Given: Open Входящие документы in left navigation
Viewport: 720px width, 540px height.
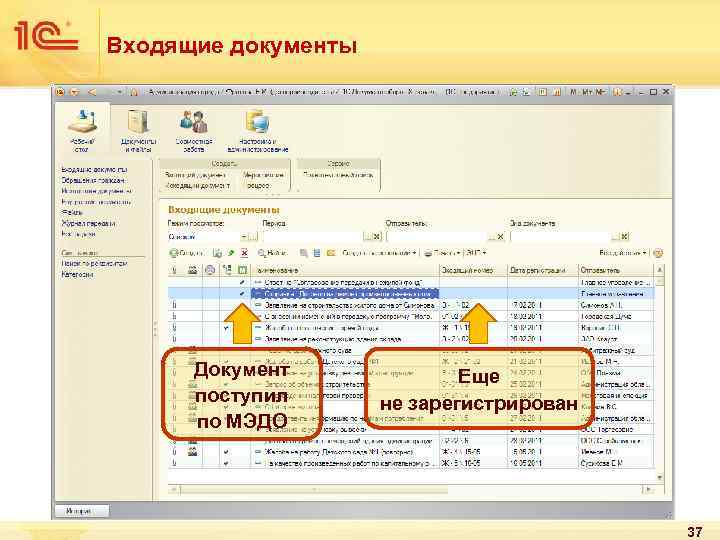Looking at the screenshot, I should [x=94, y=169].
